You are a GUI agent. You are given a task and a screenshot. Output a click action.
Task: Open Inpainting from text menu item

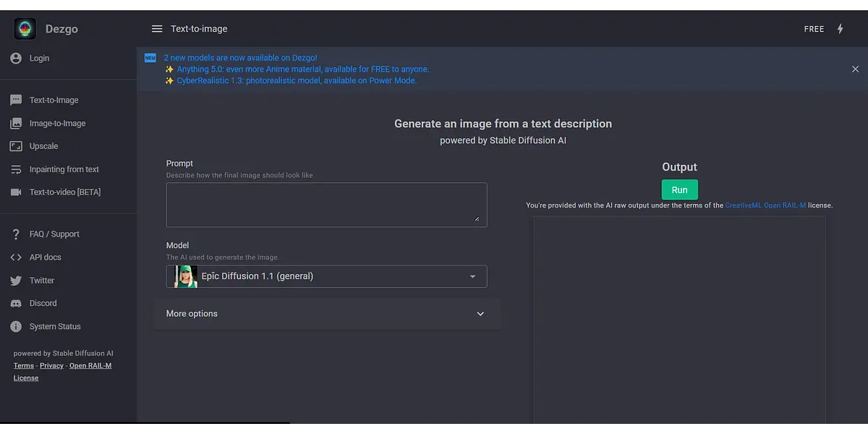(x=64, y=169)
